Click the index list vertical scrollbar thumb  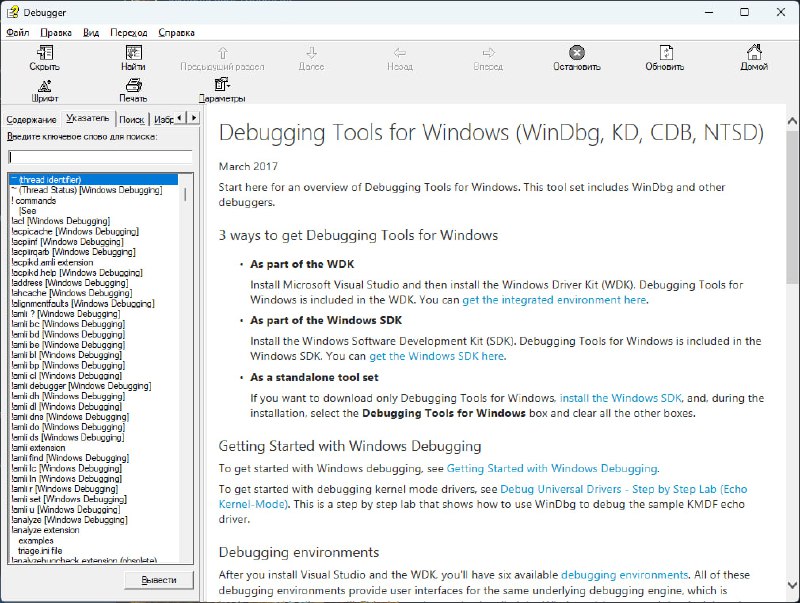(x=185, y=194)
